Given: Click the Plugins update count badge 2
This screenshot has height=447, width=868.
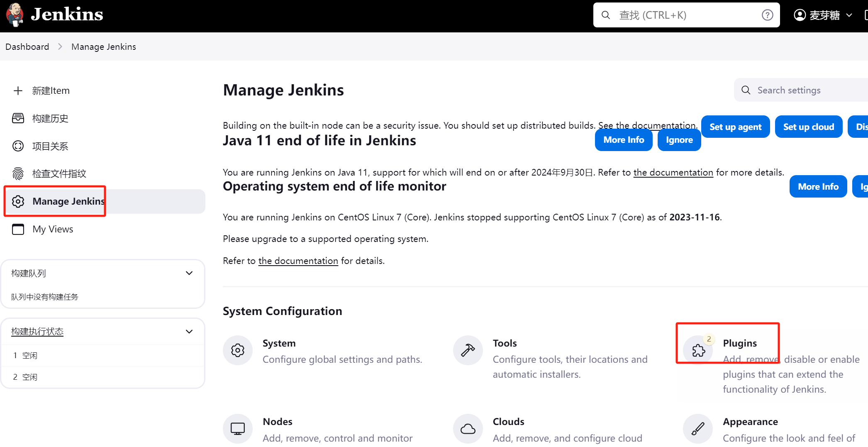Looking at the screenshot, I should pos(709,339).
